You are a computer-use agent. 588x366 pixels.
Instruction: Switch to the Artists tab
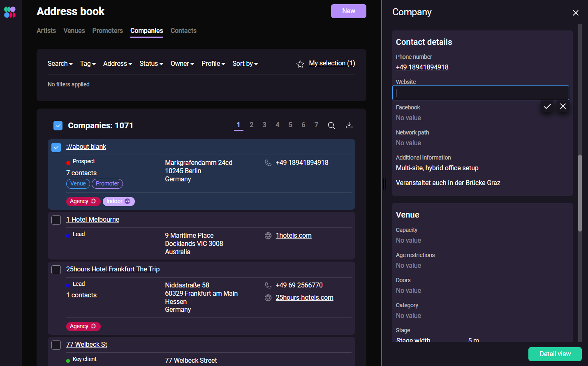point(46,30)
